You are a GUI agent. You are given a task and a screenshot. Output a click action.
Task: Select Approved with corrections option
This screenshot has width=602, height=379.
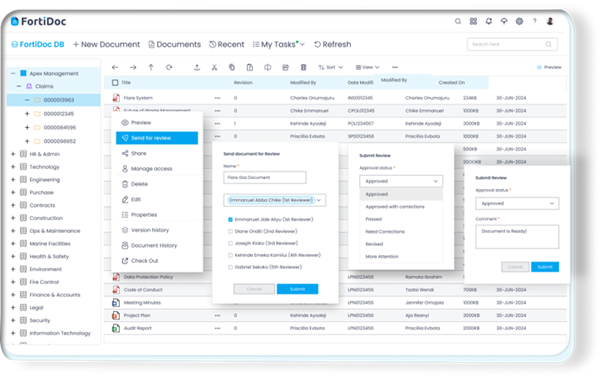[395, 207]
